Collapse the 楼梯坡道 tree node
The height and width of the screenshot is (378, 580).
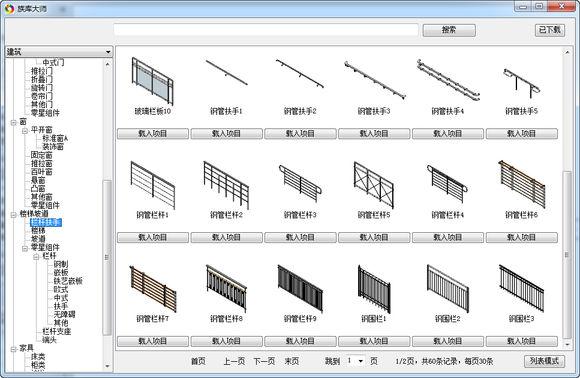click(13, 214)
